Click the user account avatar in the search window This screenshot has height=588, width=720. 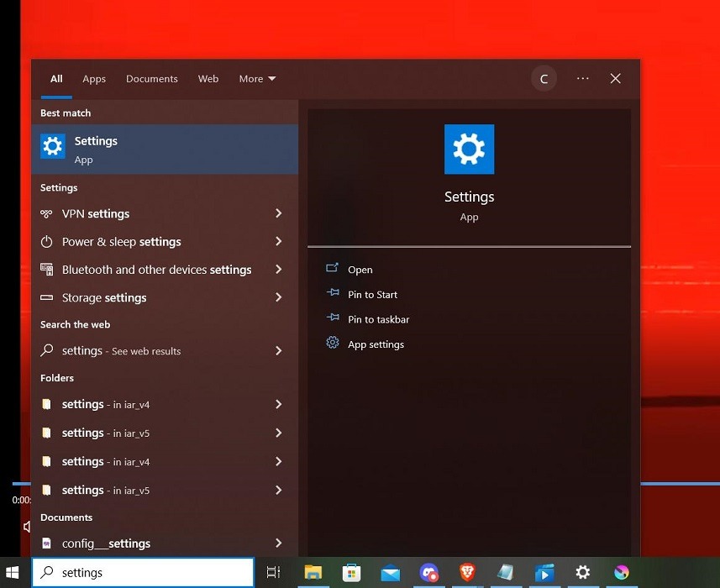point(544,78)
